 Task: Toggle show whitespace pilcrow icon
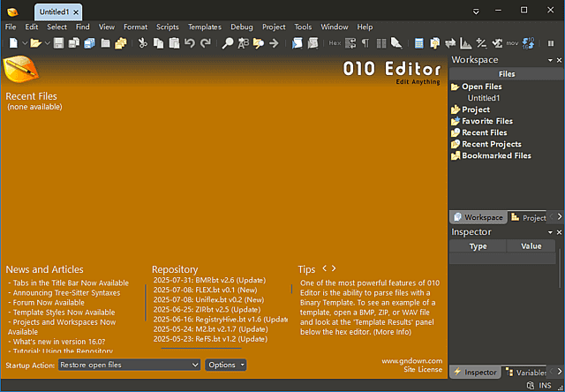pyautogui.click(x=365, y=42)
